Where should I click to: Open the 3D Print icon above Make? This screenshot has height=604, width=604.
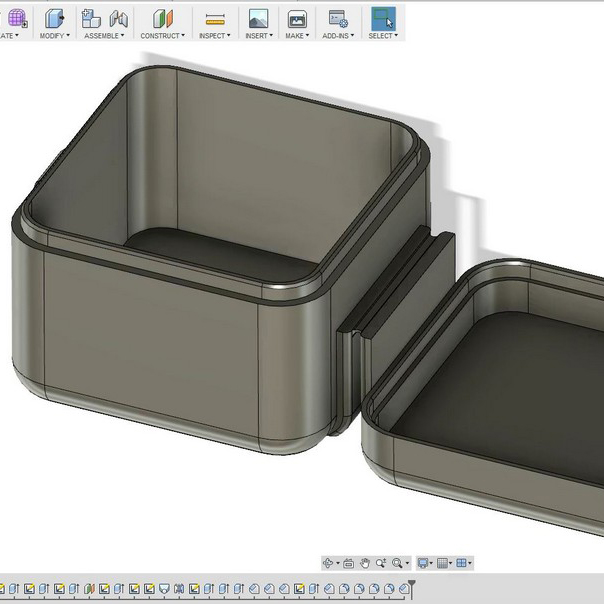pyautogui.click(x=296, y=18)
